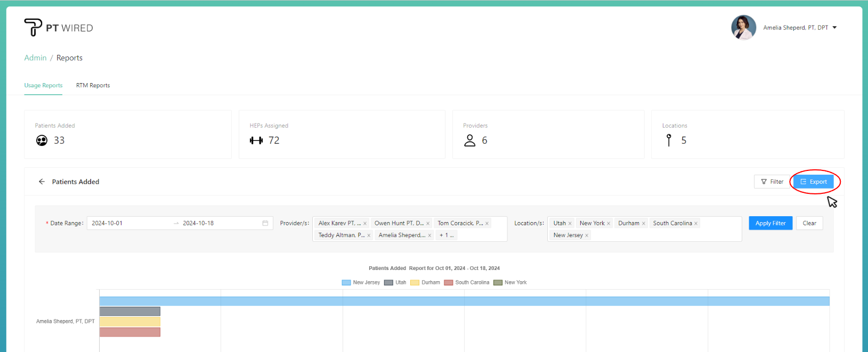Toggle South Carolina legend series

tap(467, 283)
